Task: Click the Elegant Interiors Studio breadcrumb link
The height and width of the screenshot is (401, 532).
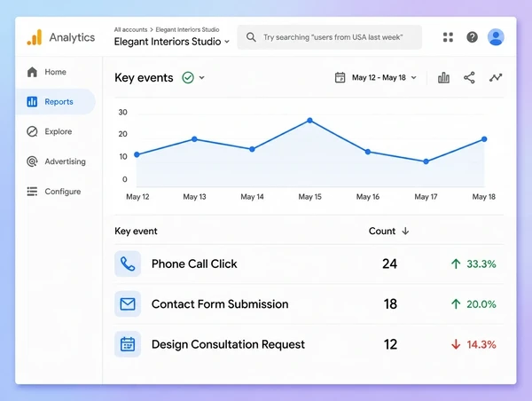Action: pyautogui.click(x=187, y=29)
